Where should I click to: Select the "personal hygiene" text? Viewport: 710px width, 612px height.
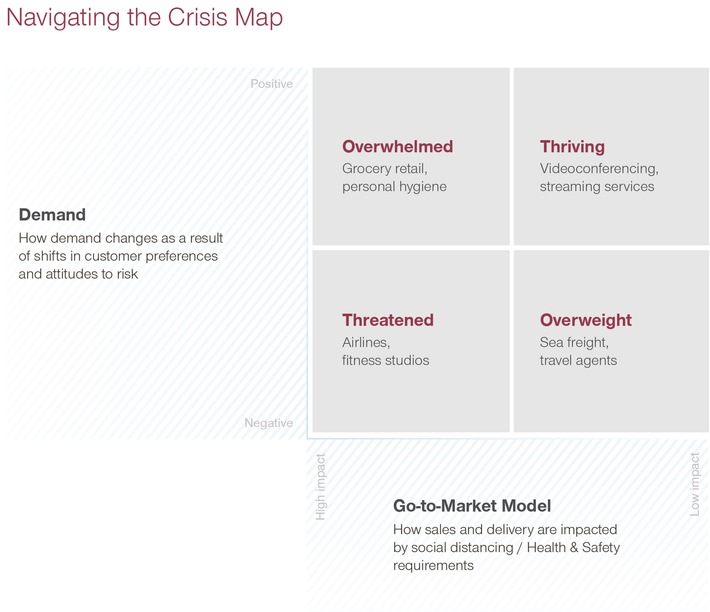394,187
